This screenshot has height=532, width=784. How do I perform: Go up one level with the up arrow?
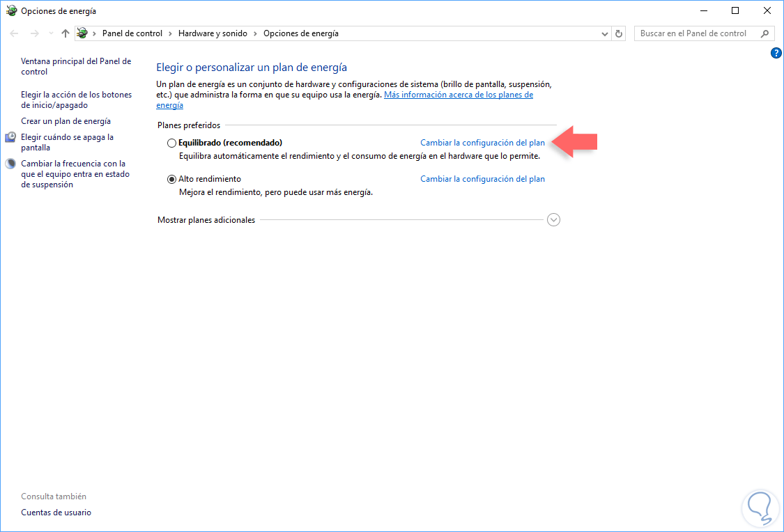tap(66, 33)
